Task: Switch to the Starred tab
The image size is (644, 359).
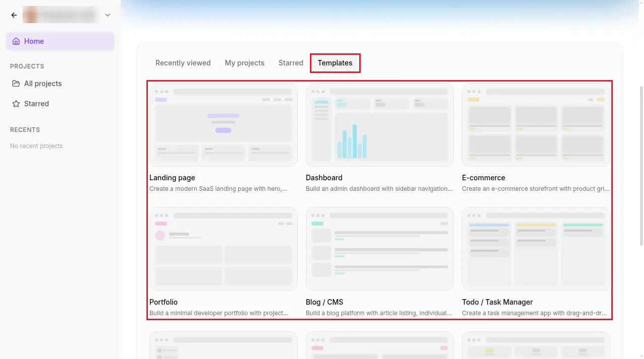Action: 291,63
